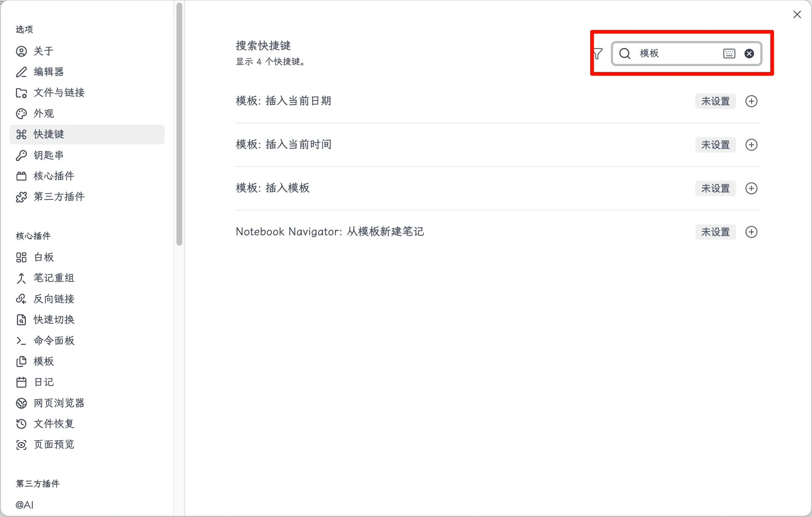Click the filter funnel icon beside search
812x517 pixels.
pos(598,54)
